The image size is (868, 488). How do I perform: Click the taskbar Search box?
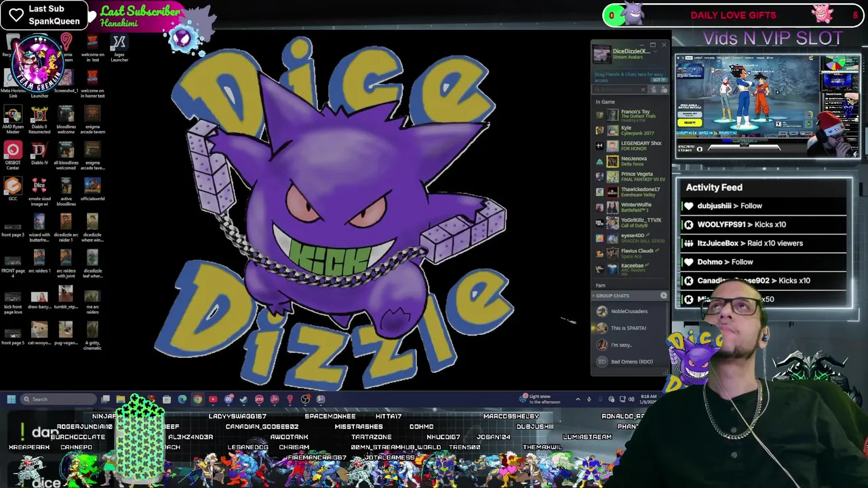click(58, 399)
